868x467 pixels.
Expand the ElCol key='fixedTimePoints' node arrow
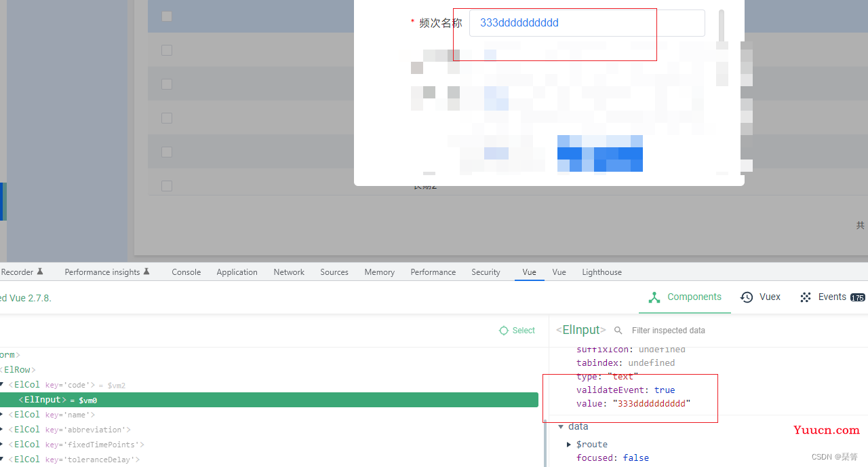(x=2, y=445)
